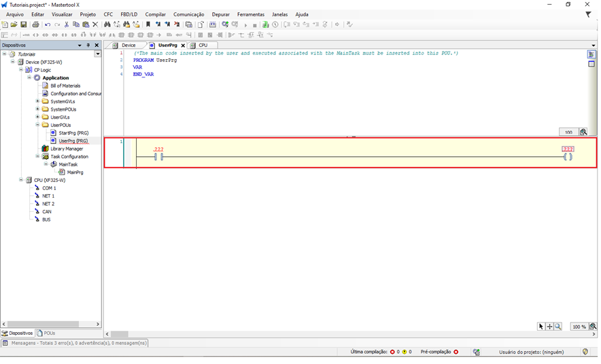
Task: Click the ladder contact on the rung
Action: [x=158, y=157]
